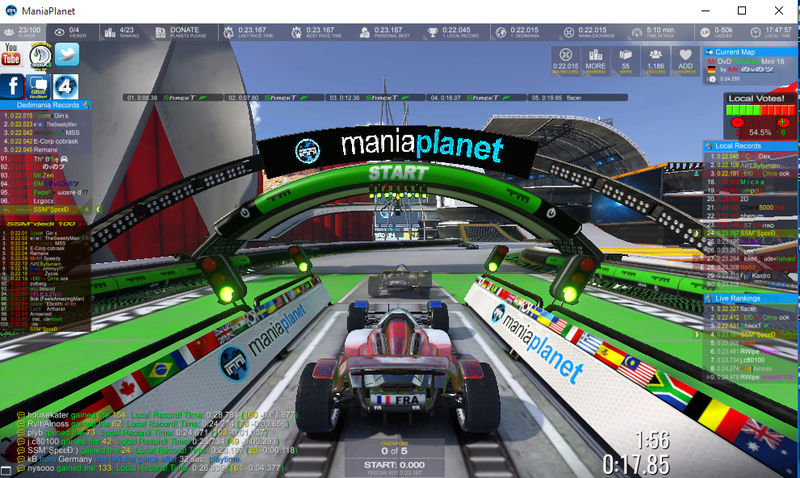Click the Current Map header
The image size is (800, 478).
click(750, 52)
